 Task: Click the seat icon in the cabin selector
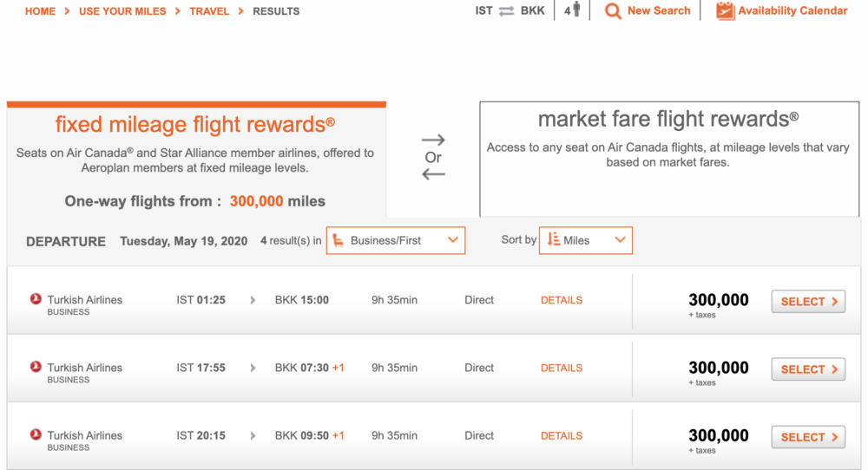tap(339, 240)
